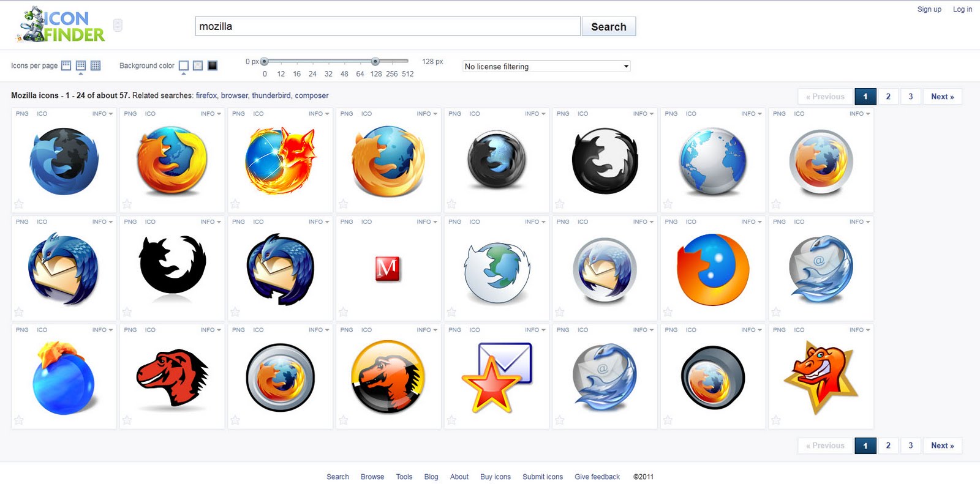
Task: Select the plain blue earth globe icon
Action: (713, 161)
